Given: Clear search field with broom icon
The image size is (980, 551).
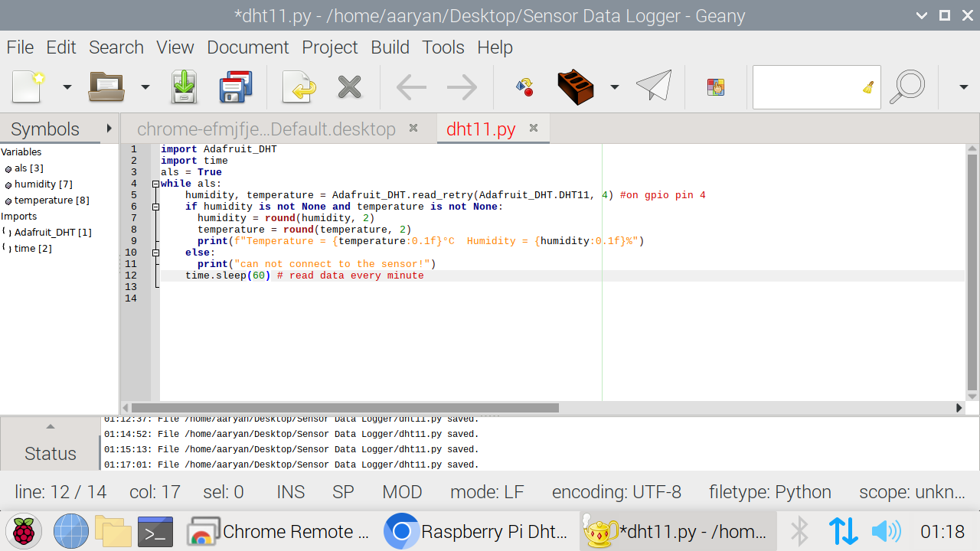Looking at the screenshot, I should (x=868, y=87).
